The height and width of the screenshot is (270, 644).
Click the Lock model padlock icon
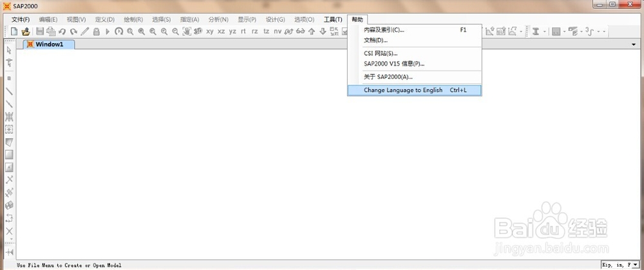coord(96,31)
